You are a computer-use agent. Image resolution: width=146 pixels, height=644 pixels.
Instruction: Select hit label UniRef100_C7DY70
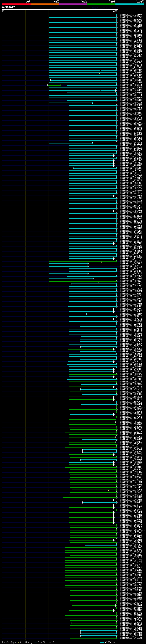coord(131,241)
